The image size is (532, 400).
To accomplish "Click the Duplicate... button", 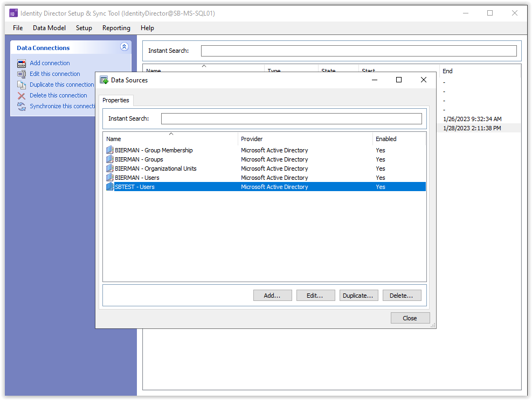I will point(358,295).
